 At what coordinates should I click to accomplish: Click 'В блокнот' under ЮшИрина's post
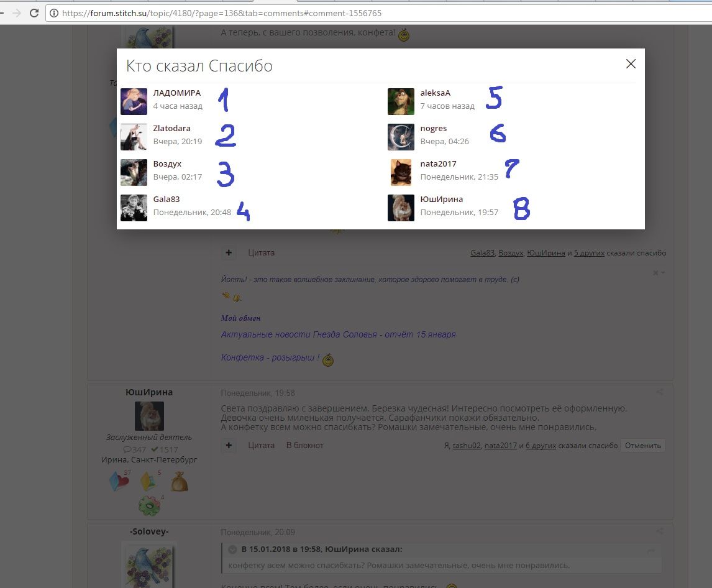pos(304,445)
